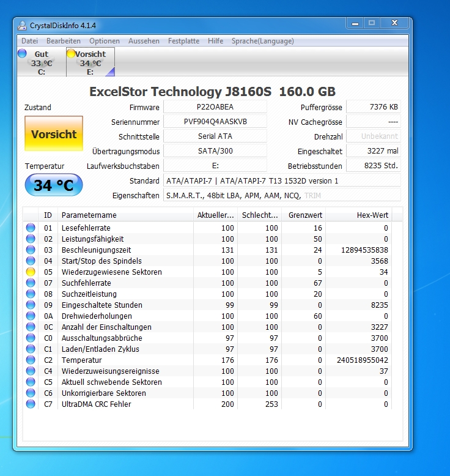
Task: Click status orb for Laden/Entladen Zyklus
Action: [31, 349]
